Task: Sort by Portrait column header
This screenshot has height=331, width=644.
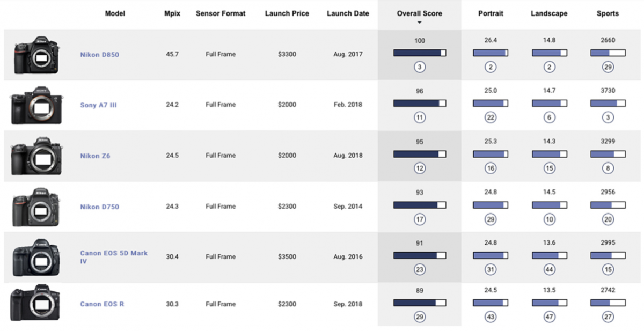Action: coord(491,13)
